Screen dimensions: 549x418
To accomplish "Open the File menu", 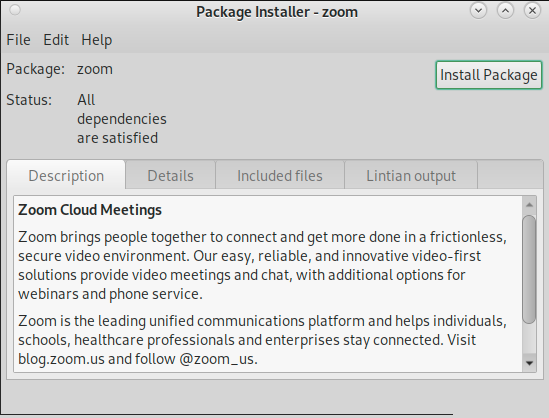I will pyautogui.click(x=18, y=40).
